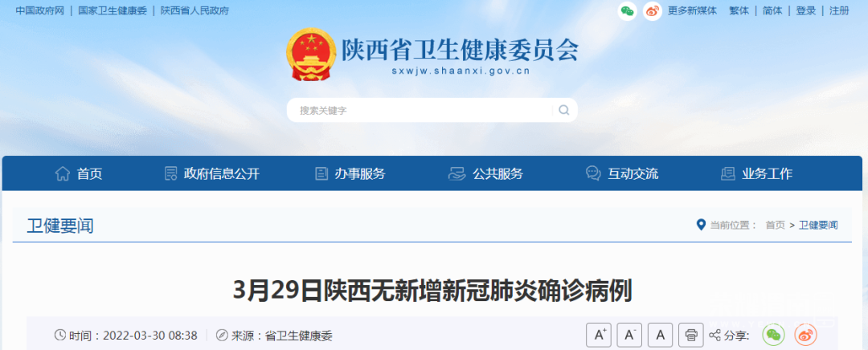Open 中国政府网 link

point(40,10)
